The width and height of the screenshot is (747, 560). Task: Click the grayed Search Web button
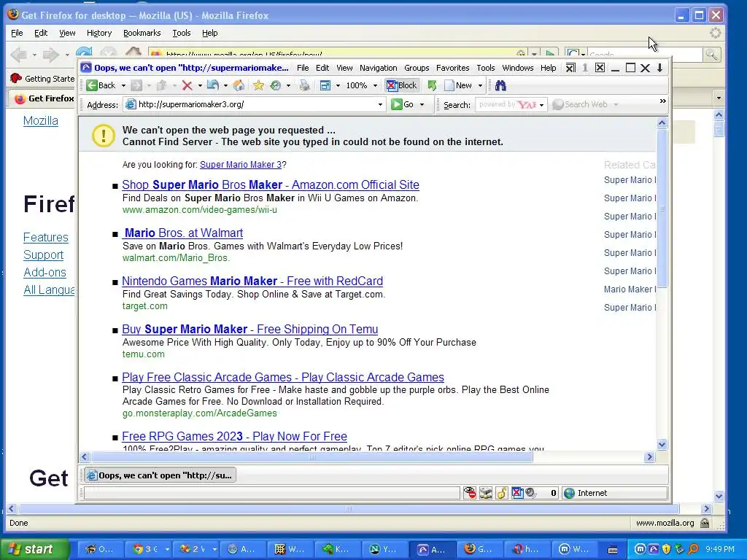tap(580, 104)
